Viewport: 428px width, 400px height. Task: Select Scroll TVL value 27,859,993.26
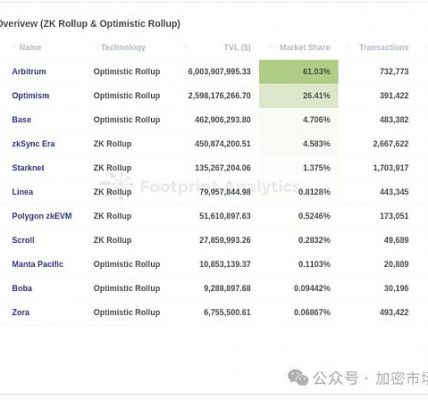coord(225,240)
